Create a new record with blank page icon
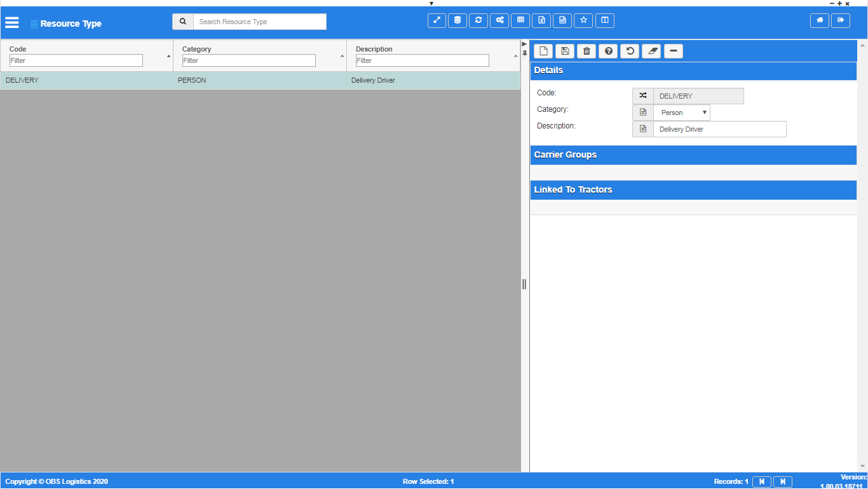Image resolution: width=868 pixels, height=489 pixels. (x=543, y=51)
